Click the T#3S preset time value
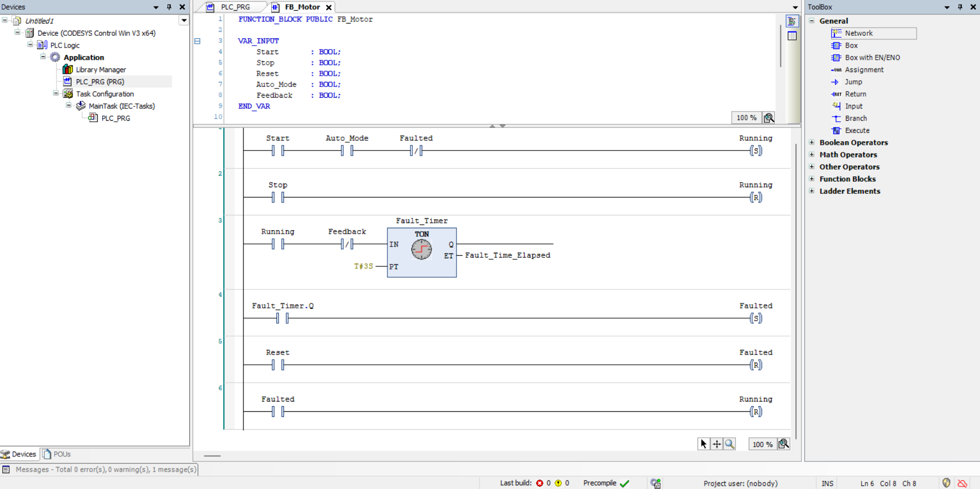Screen dimensions: 980x489 tap(363, 266)
